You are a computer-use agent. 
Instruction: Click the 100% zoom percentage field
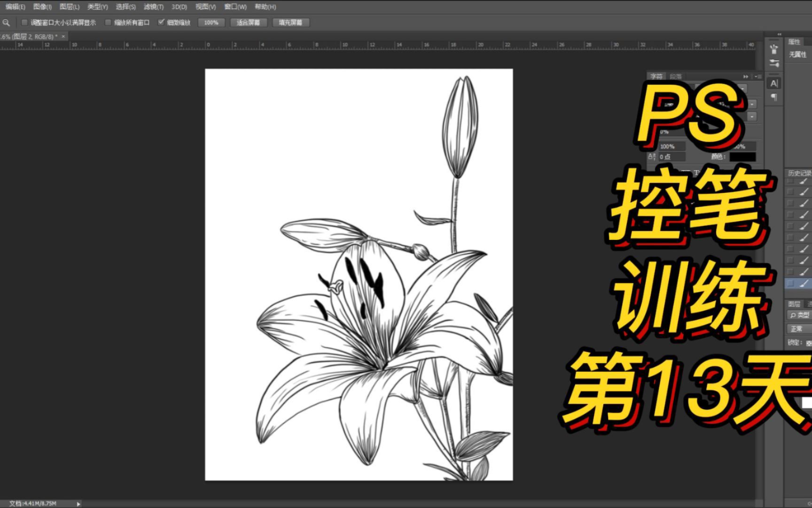pyautogui.click(x=211, y=22)
